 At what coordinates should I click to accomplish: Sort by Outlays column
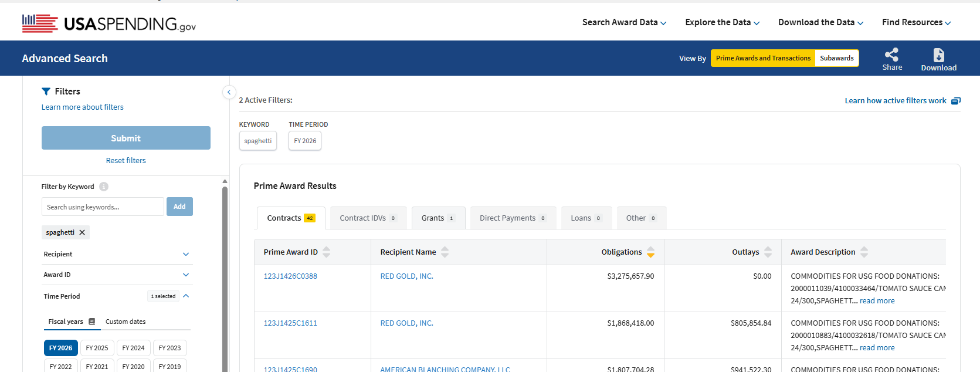768,252
